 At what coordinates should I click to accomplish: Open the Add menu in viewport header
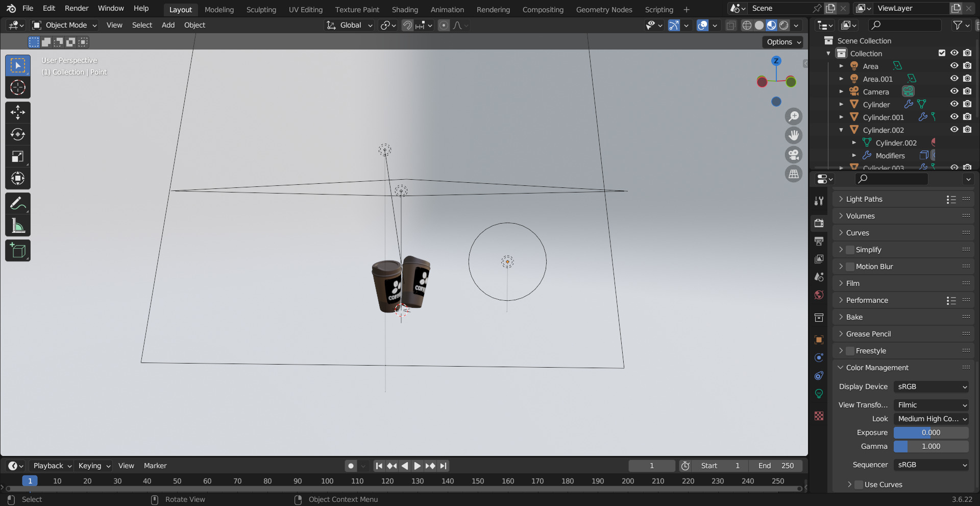click(168, 25)
